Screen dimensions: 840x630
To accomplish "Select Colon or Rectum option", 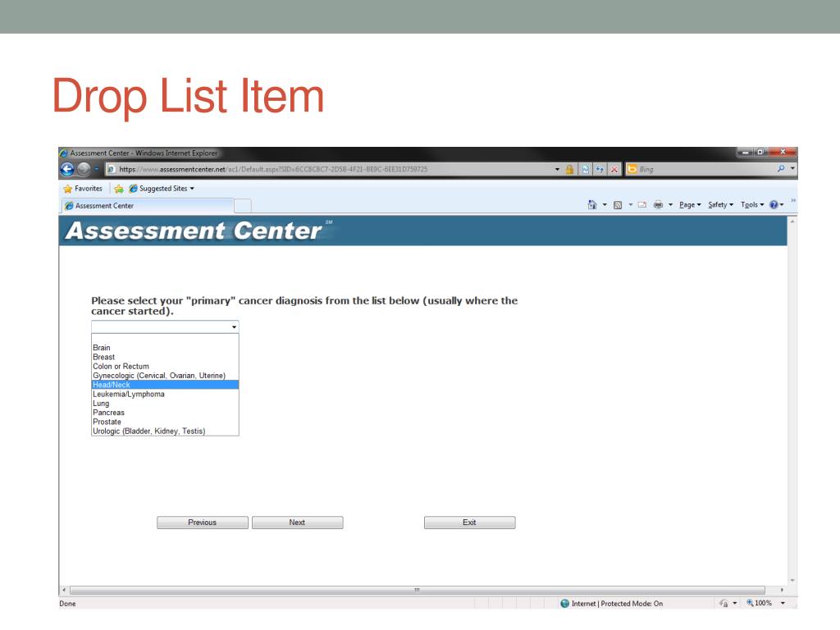I will [165, 367].
